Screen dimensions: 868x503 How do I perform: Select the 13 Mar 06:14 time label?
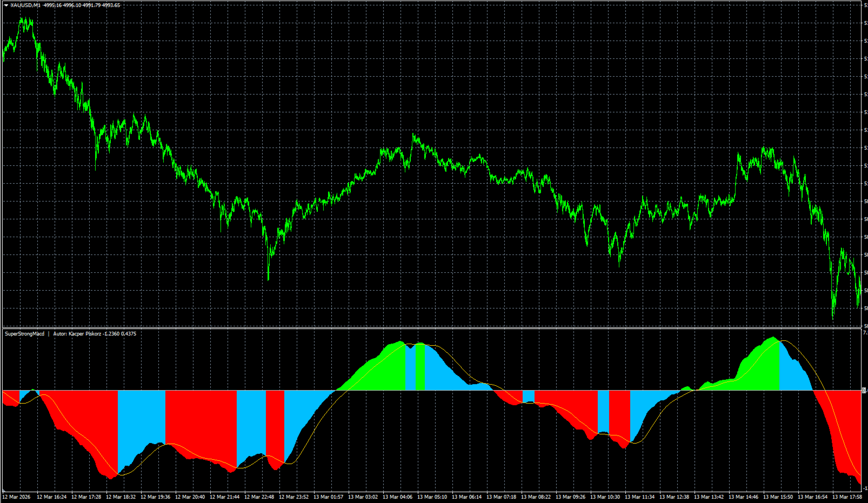coord(466,497)
